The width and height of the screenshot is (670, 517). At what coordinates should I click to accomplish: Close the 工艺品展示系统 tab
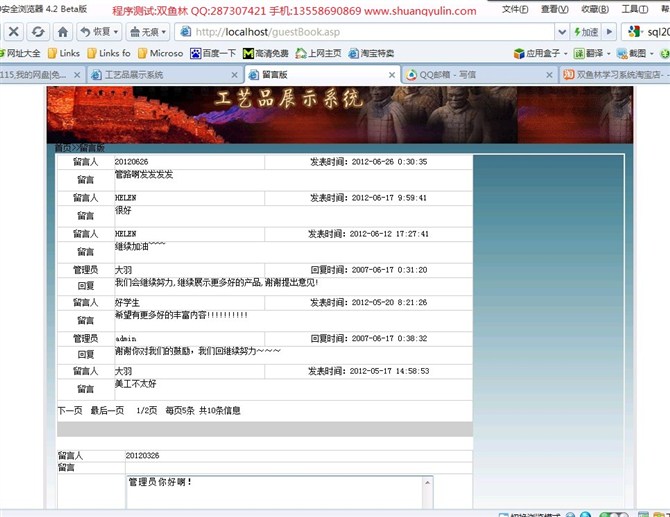click(x=234, y=75)
